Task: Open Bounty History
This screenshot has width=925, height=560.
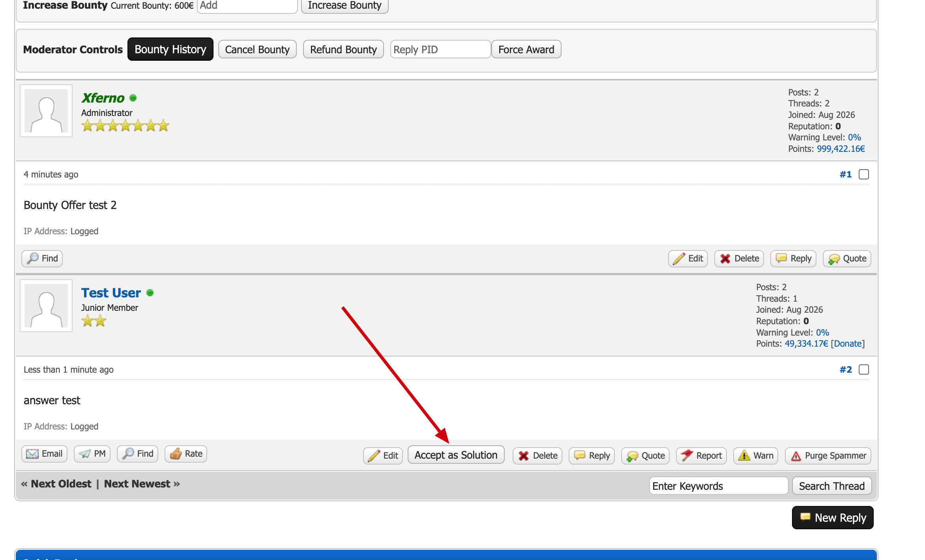Action: 170,49
